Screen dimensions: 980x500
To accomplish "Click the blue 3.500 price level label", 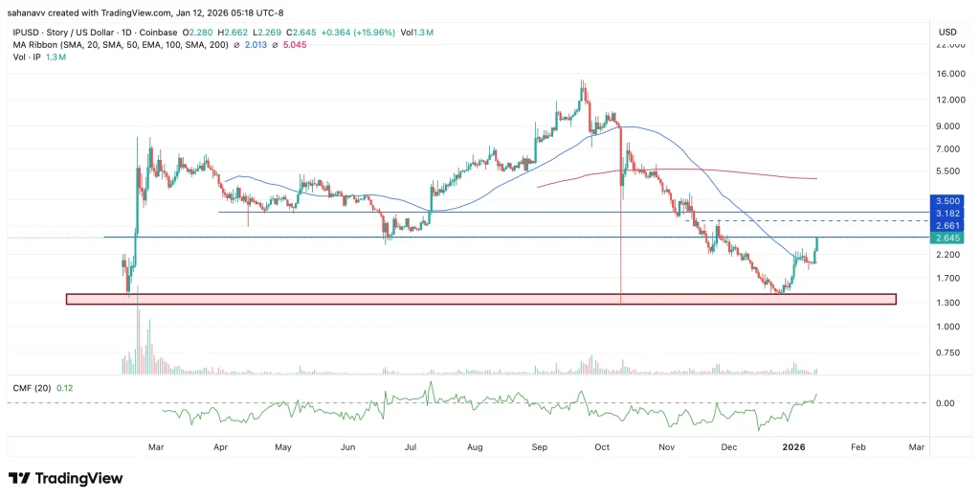I will pos(948,202).
